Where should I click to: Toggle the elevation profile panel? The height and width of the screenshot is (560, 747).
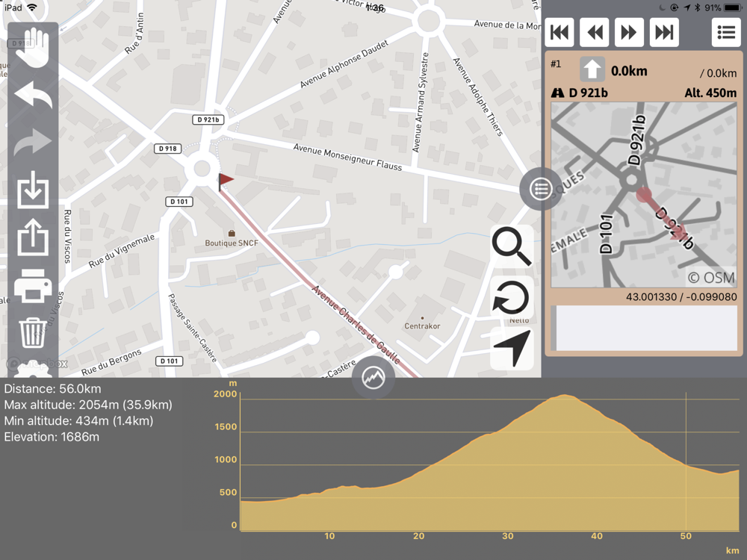[x=373, y=378]
